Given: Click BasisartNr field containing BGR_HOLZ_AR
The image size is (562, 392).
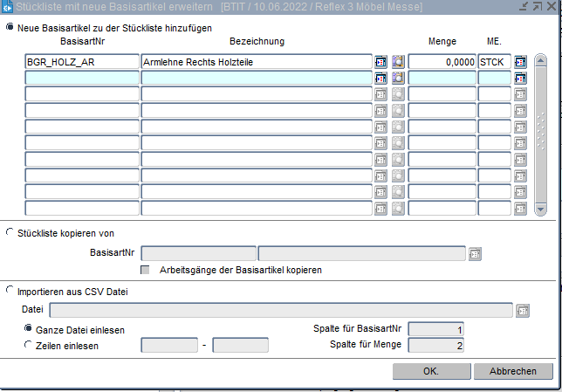Looking at the screenshot, I should pos(81,62).
